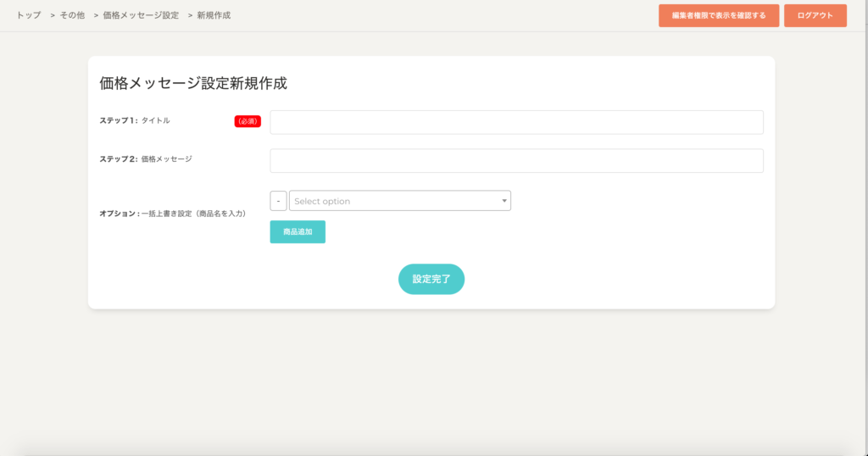Submit the form with 設定完了

(431, 279)
